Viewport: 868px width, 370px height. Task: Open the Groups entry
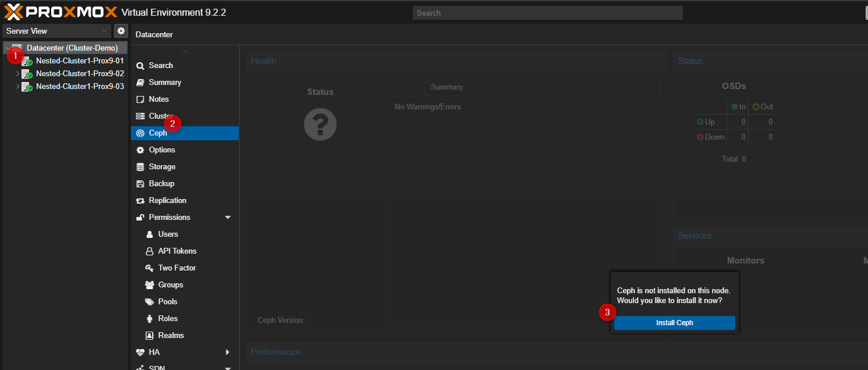[x=185, y=285]
